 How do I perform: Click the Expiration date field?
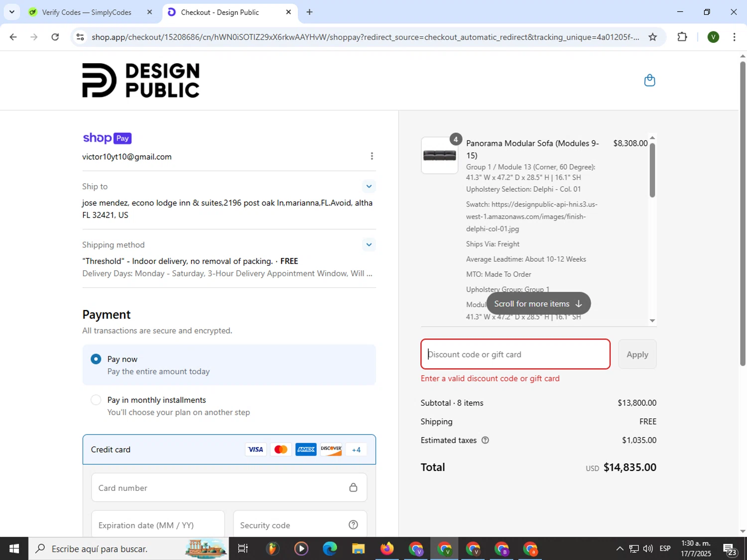[x=158, y=525]
